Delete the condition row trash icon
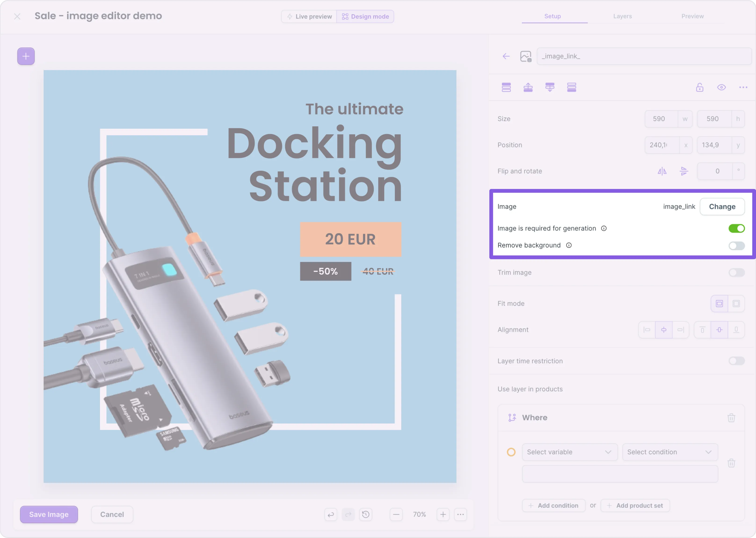756x538 pixels. [x=731, y=463]
